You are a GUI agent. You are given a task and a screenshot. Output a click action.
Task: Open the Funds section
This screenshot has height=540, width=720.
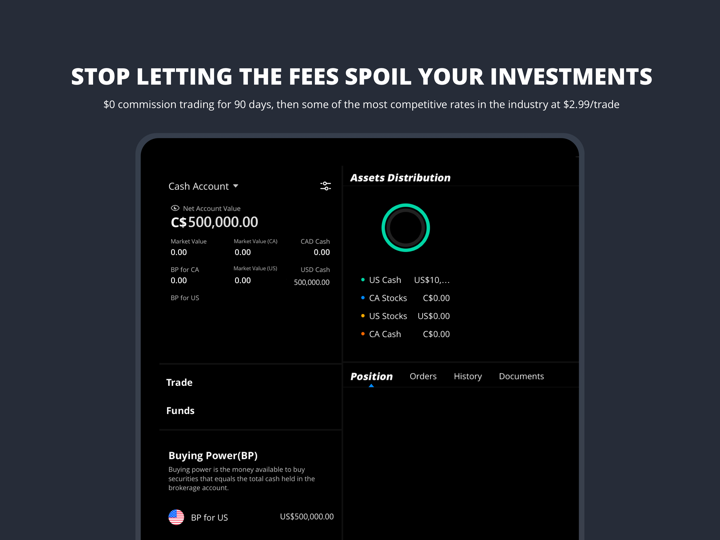[x=180, y=410]
